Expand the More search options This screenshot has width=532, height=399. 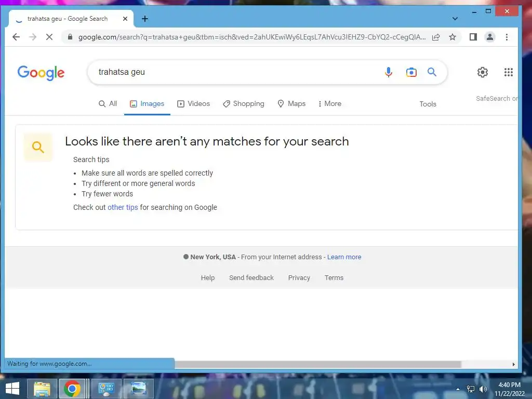330,104
